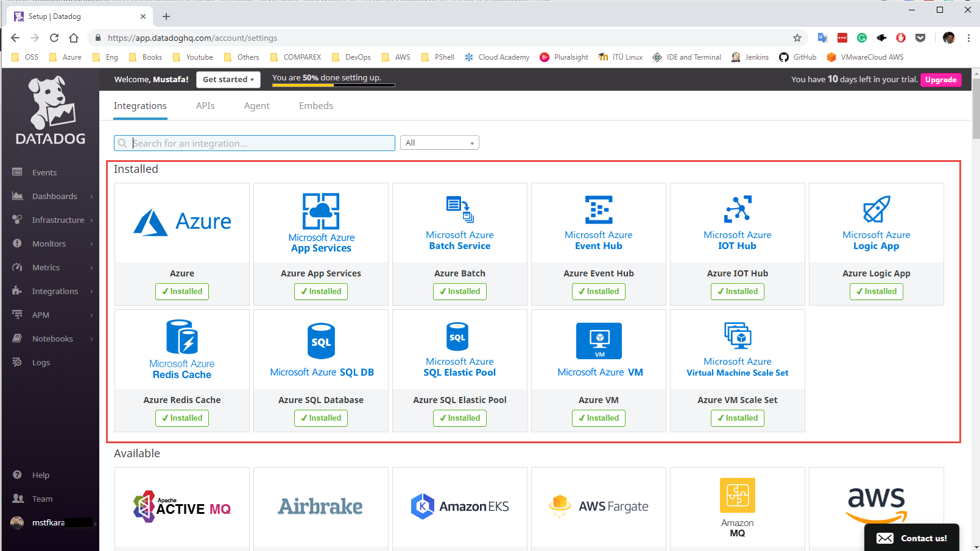
Task: Open the Azure SQL Elastic Pool icon
Action: tap(457, 336)
